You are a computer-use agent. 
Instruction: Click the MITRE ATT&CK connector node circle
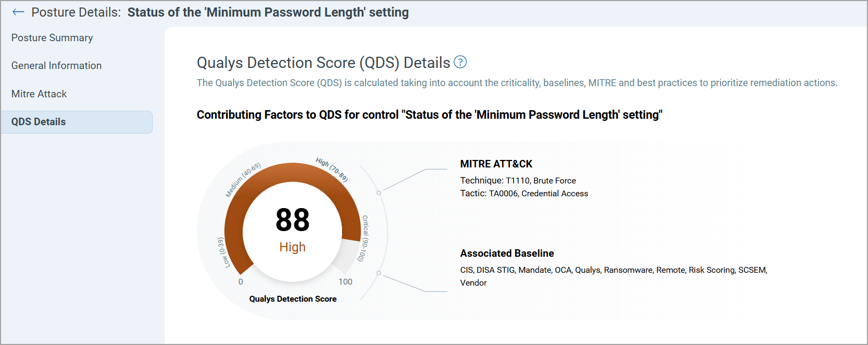[x=379, y=193]
